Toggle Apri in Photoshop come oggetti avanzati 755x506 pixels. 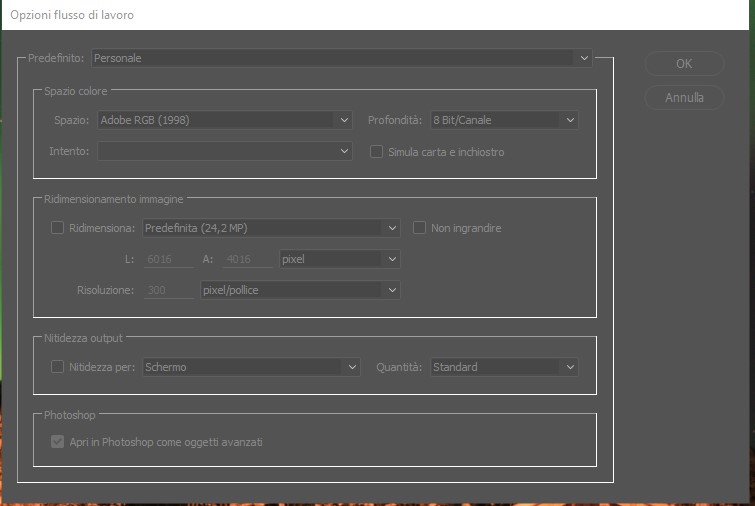click(57, 441)
